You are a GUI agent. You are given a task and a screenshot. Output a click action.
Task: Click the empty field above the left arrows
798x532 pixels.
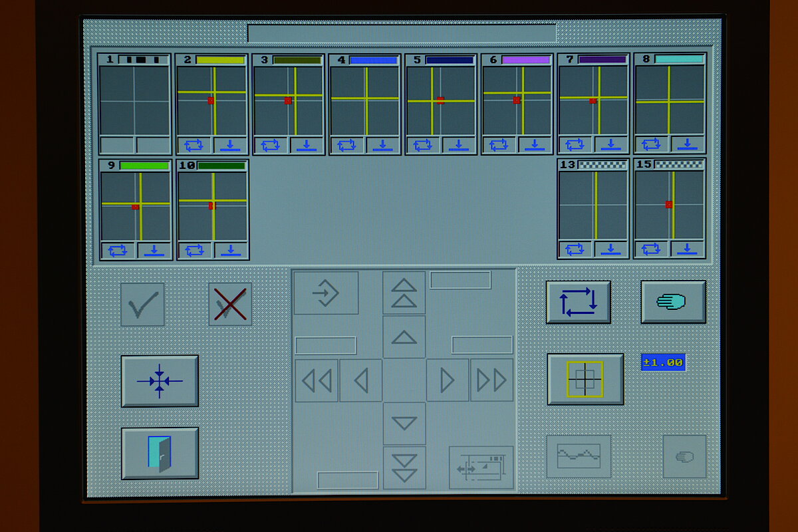point(326,345)
